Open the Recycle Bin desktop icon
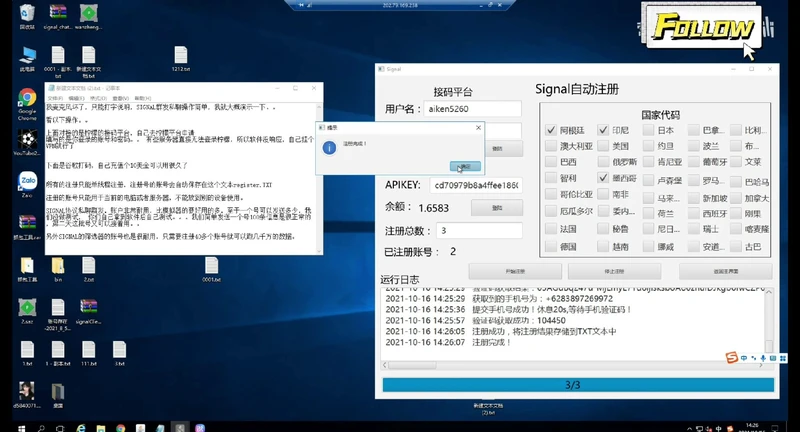 [x=27, y=17]
